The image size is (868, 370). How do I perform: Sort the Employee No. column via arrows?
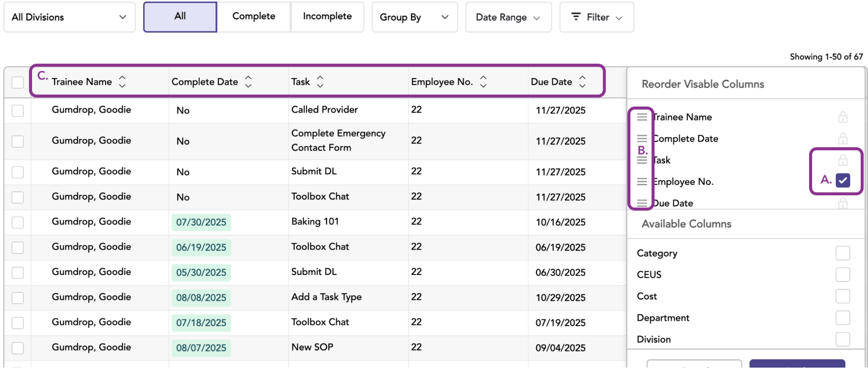[483, 82]
